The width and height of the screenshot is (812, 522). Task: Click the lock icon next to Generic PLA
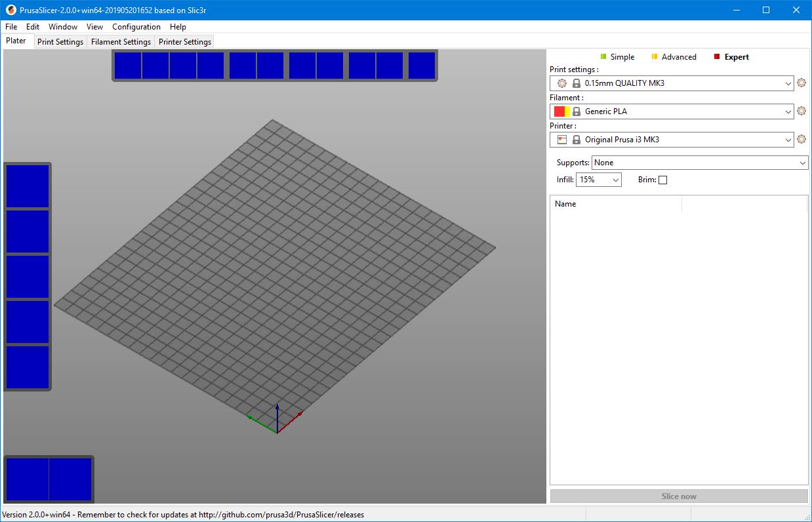pyautogui.click(x=576, y=111)
